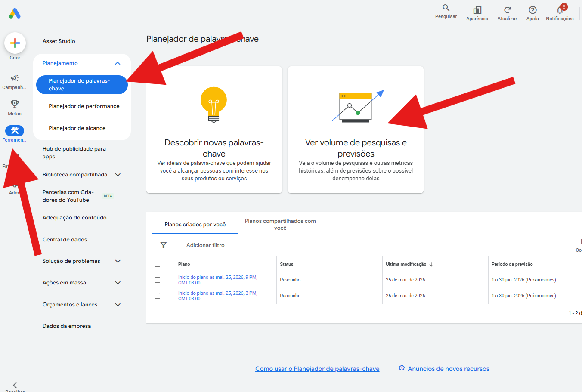Image resolution: width=582 pixels, height=392 pixels.
Task: Open Hub de publicidade para apps
Action: [74, 153]
